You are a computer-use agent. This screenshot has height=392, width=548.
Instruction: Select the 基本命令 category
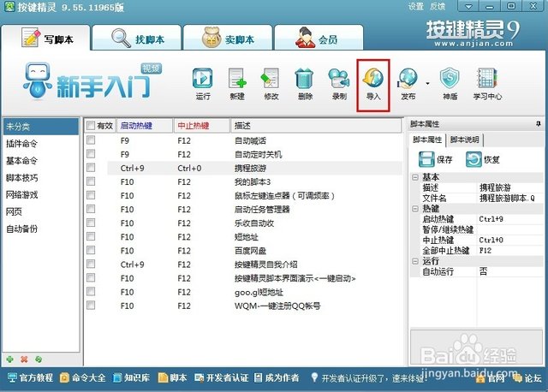coord(40,160)
